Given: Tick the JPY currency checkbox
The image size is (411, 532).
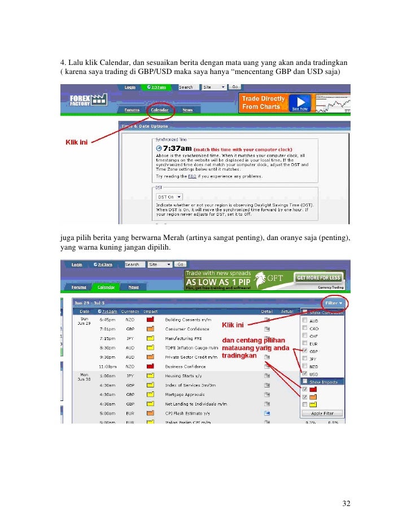Looking at the screenshot, I should tap(305, 358).
